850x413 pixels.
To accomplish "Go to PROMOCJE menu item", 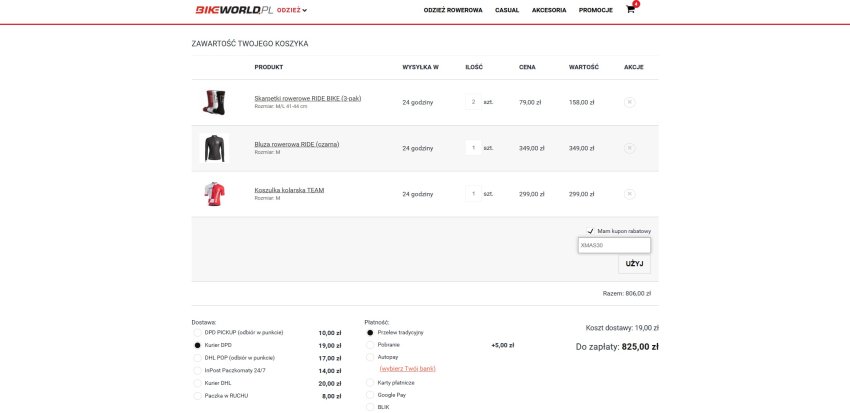I will 595,10.
